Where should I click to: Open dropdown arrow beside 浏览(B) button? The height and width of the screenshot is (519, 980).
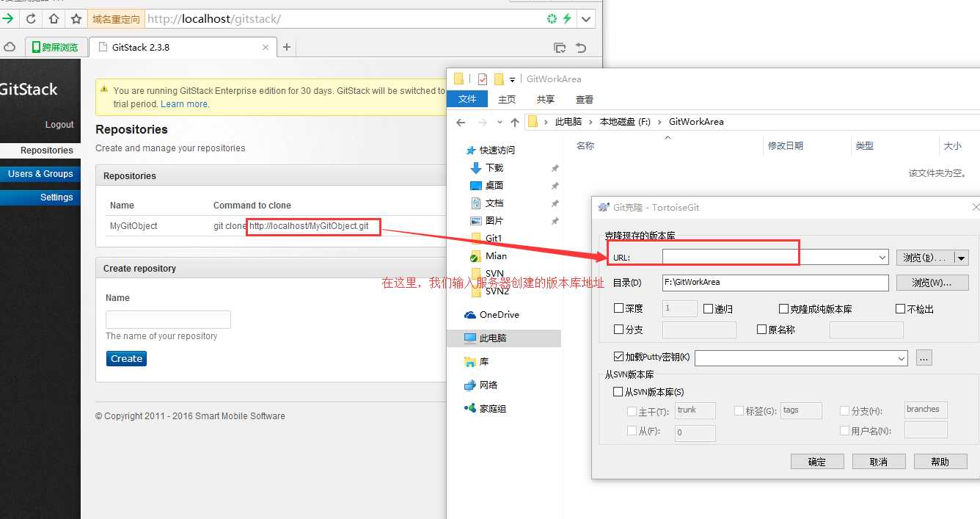point(961,258)
